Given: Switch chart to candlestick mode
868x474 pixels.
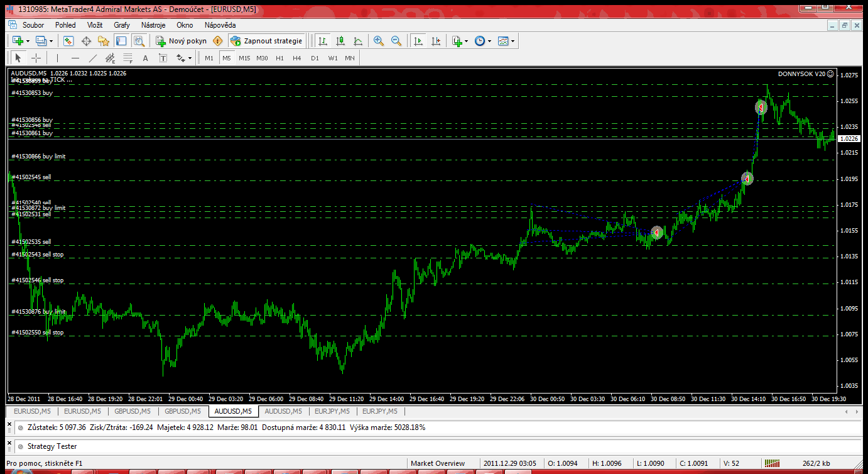Looking at the screenshot, I should [340, 41].
